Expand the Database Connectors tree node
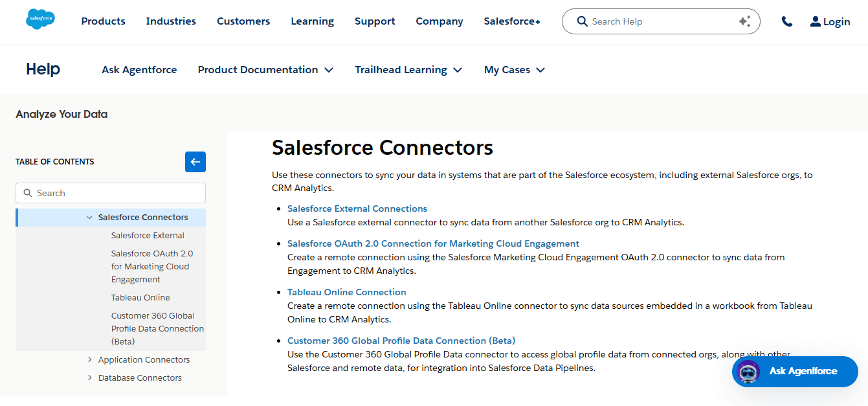The image size is (868, 406). 89,378
